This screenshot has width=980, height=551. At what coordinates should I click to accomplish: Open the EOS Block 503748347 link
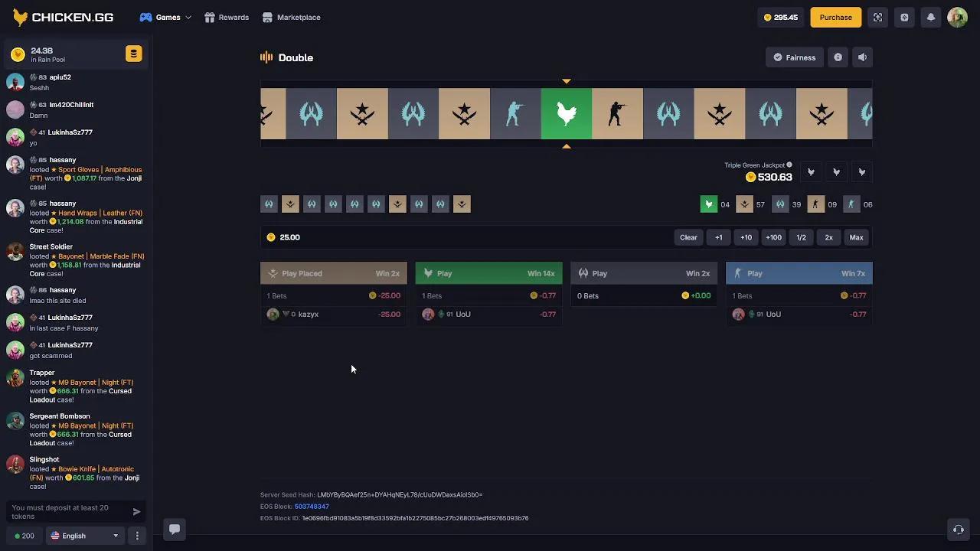click(312, 507)
